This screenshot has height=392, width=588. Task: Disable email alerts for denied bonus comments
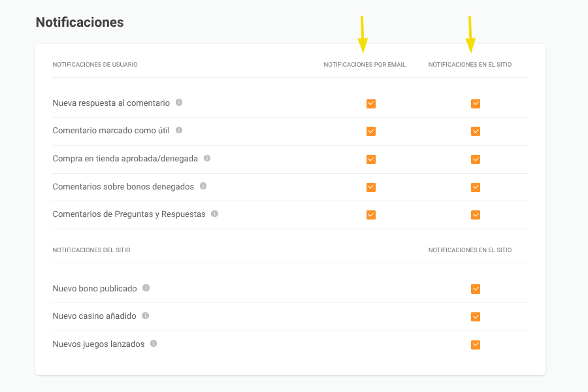tap(371, 187)
